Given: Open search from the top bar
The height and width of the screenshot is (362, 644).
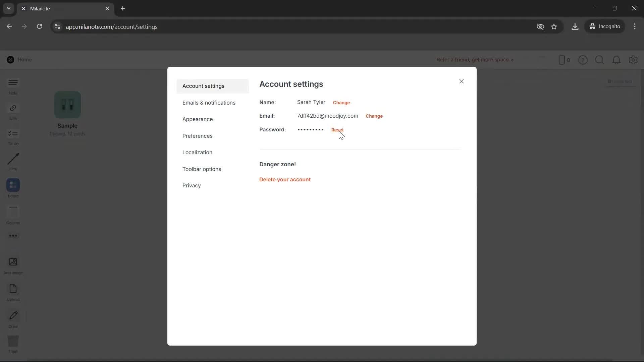Looking at the screenshot, I should point(600,60).
